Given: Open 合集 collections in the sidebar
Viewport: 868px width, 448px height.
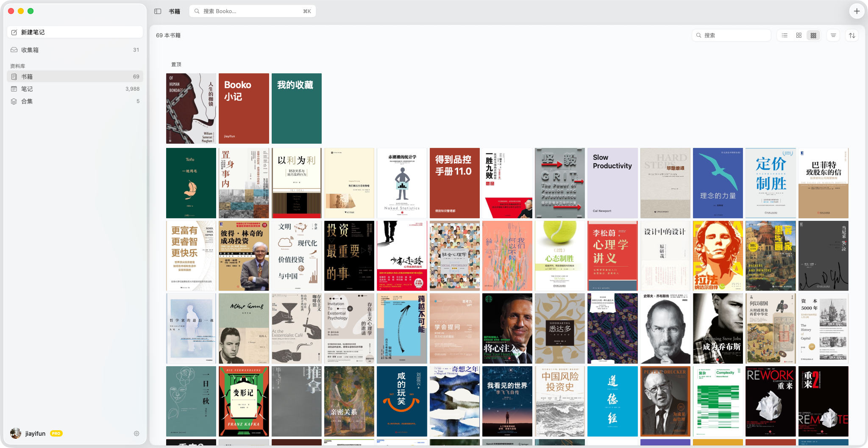Looking at the screenshot, I should (75, 101).
